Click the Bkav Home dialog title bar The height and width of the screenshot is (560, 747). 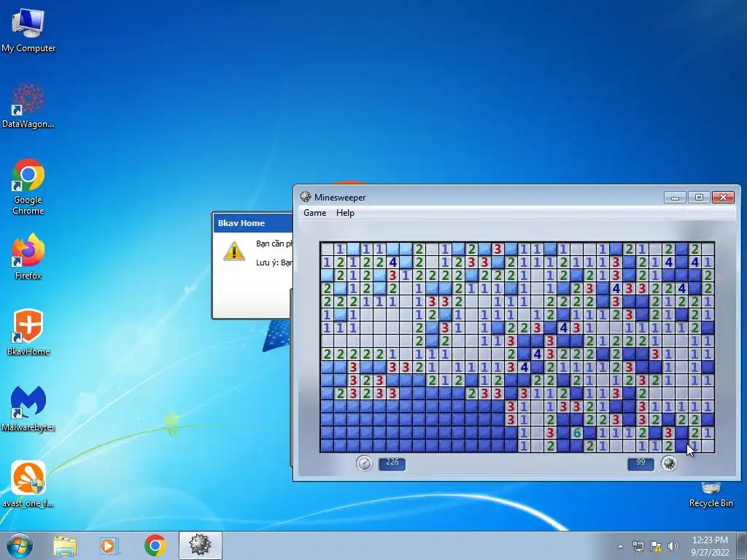click(253, 223)
